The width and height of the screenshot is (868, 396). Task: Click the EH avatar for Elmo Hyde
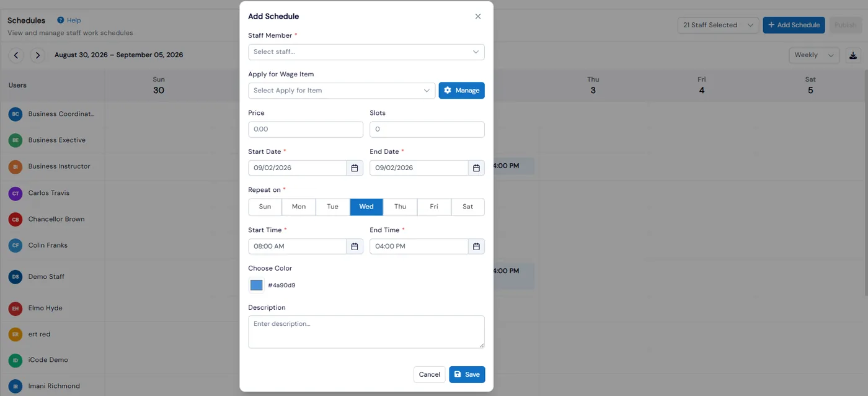[15, 308]
